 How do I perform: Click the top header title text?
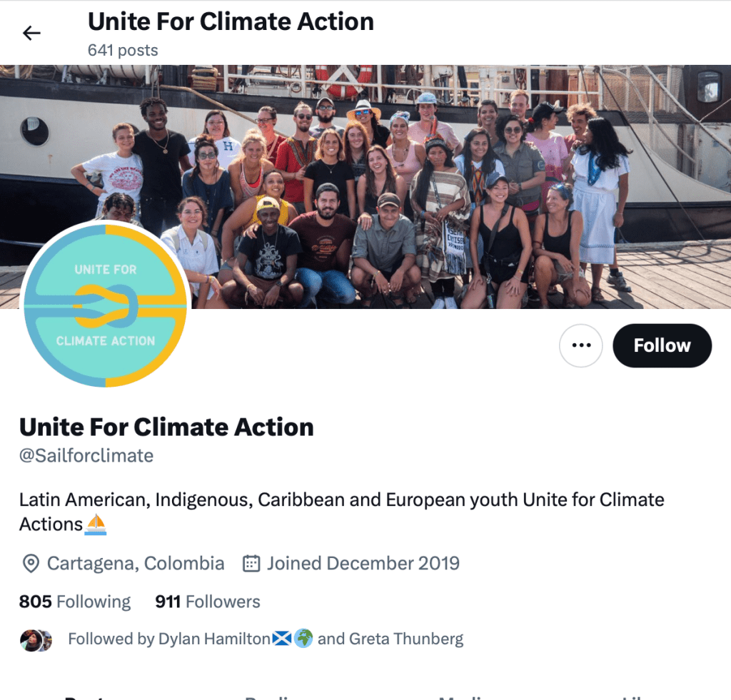click(231, 22)
